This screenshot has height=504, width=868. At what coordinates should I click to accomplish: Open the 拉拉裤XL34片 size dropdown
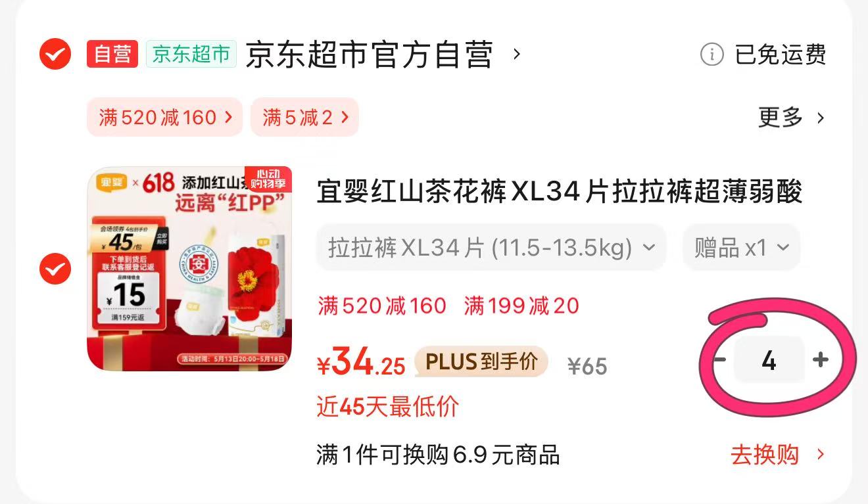(491, 247)
